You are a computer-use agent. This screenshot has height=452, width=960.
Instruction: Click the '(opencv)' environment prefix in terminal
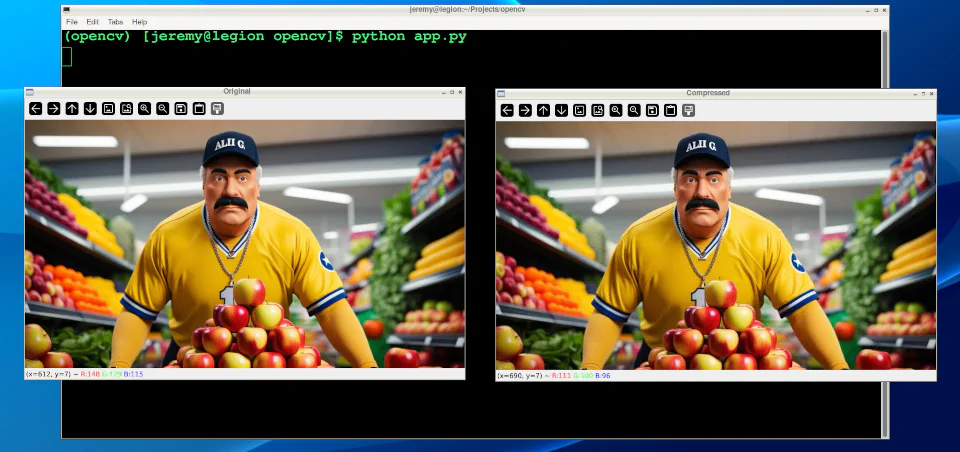coord(98,37)
